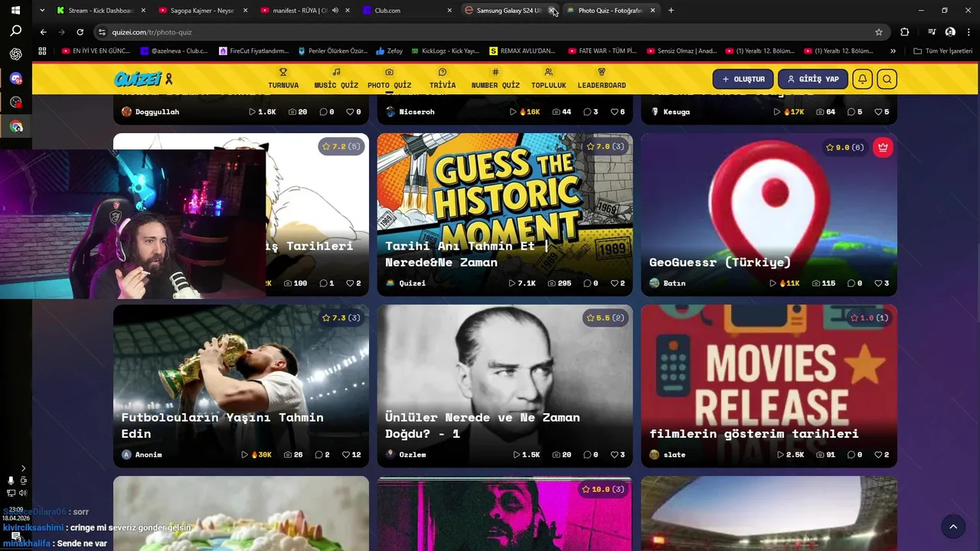Click the 7.3 rating badge on Futbolcuların quiz
Viewport: 980px width, 551px height.
pos(342,318)
